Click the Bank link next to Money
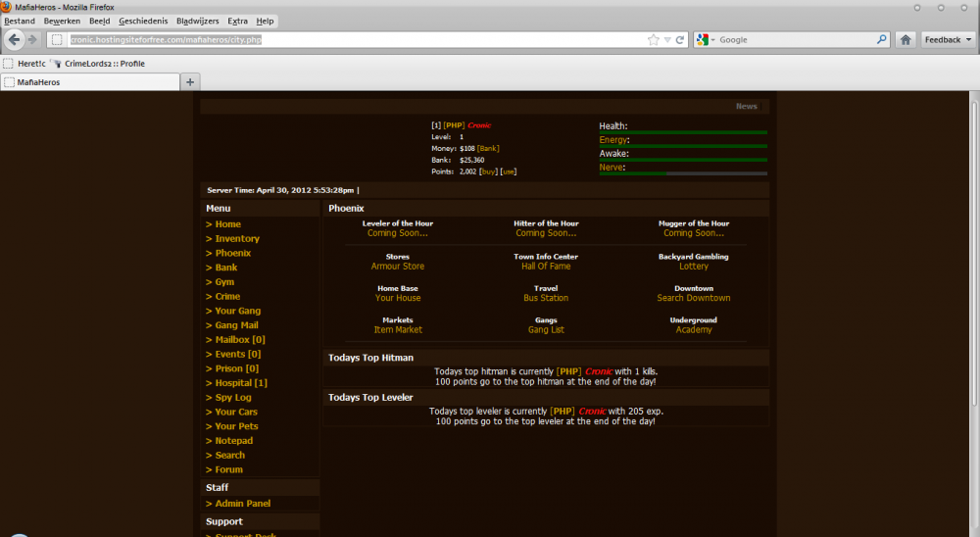Image resolution: width=980 pixels, height=537 pixels. coord(488,149)
